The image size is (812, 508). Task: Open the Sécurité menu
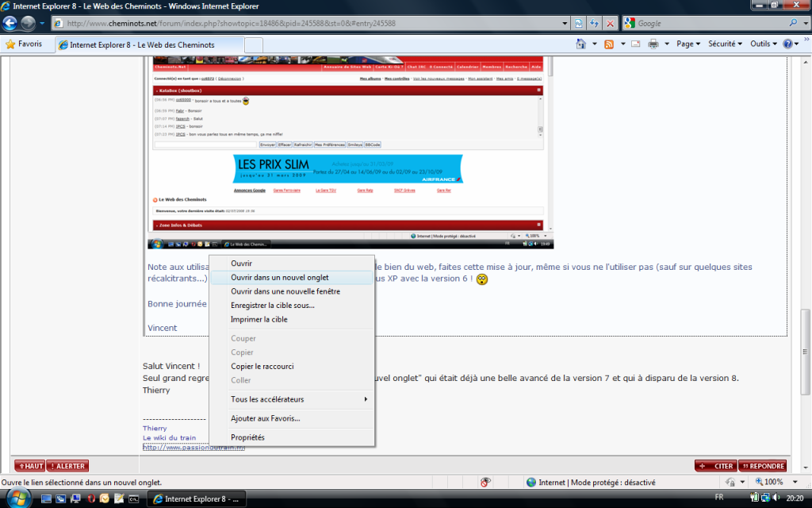coord(725,44)
